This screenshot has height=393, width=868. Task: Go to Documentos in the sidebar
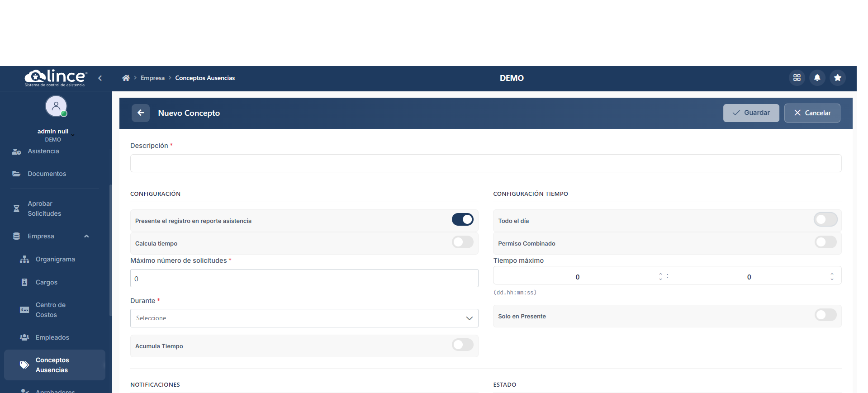pos(47,174)
